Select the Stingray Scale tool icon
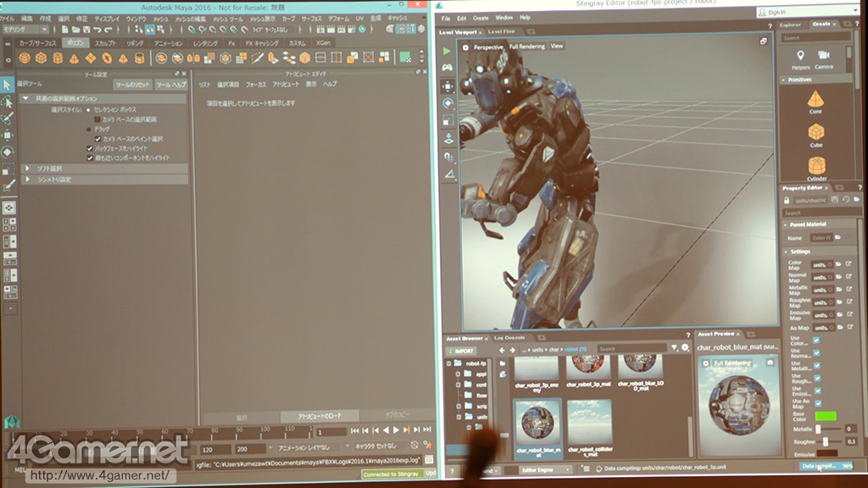 (x=448, y=120)
